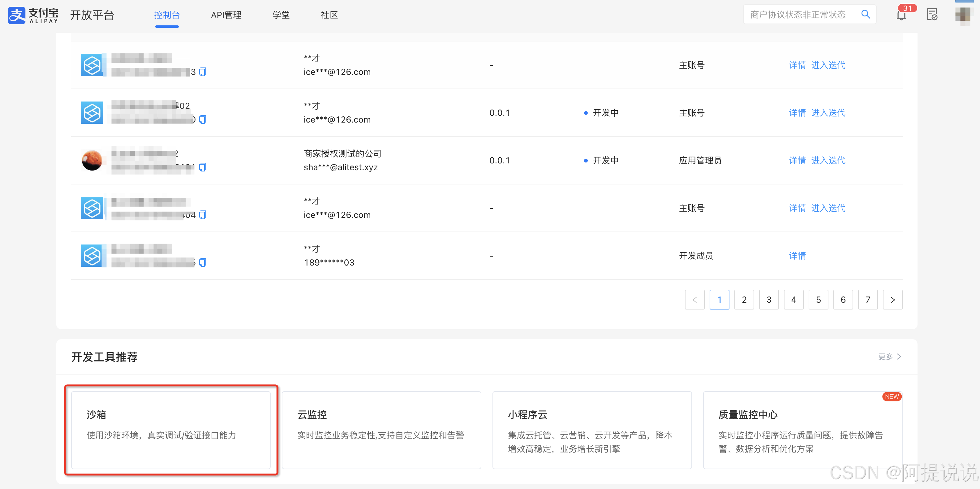Click the orange planet app thumbnail
Viewport: 980px width, 489px height.
[x=92, y=160]
